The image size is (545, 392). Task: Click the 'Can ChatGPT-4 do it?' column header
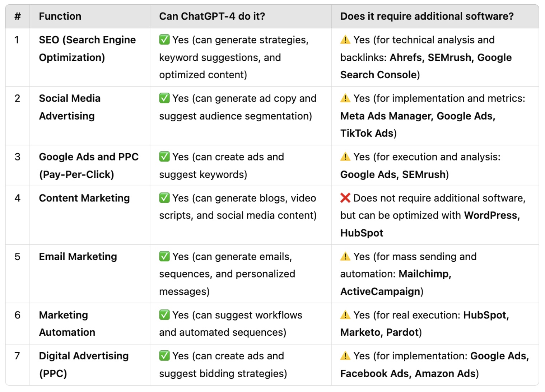pyautogui.click(x=212, y=16)
